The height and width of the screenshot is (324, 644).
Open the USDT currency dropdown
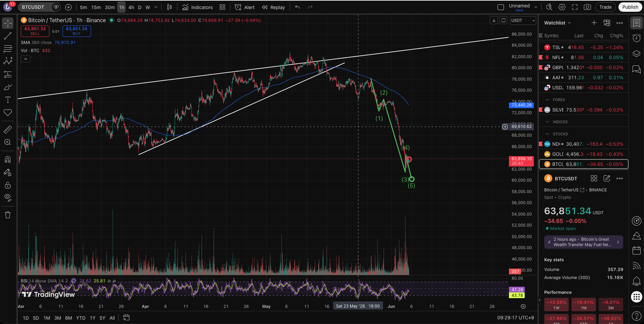[x=523, y=20]
